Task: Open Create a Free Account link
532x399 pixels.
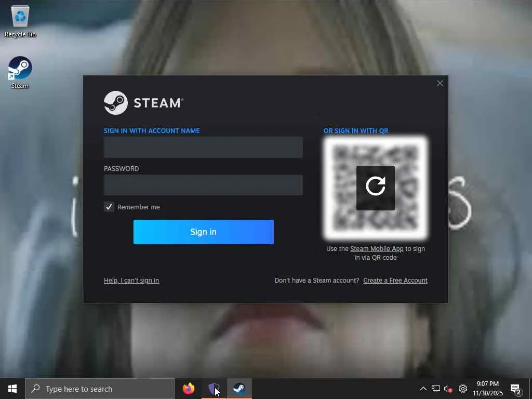Action: click(x=395, y=280)
